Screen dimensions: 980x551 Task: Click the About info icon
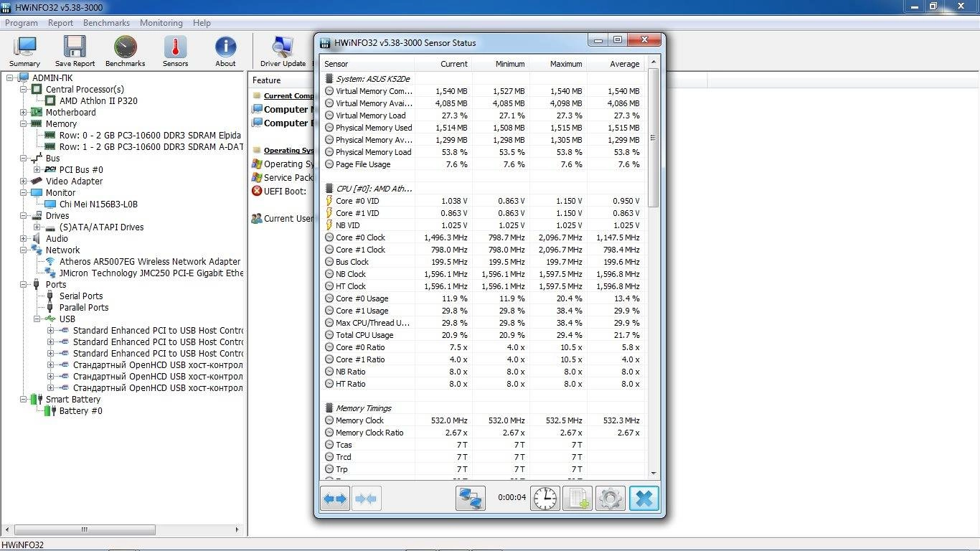[x=225, y=52]
